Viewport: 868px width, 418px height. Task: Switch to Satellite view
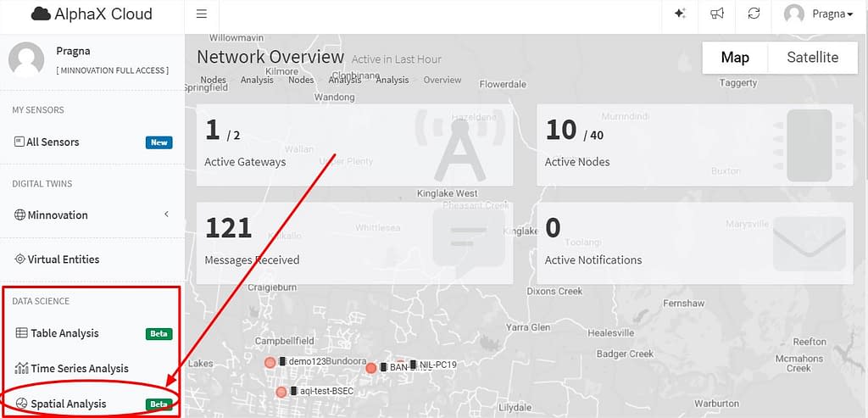813,58
